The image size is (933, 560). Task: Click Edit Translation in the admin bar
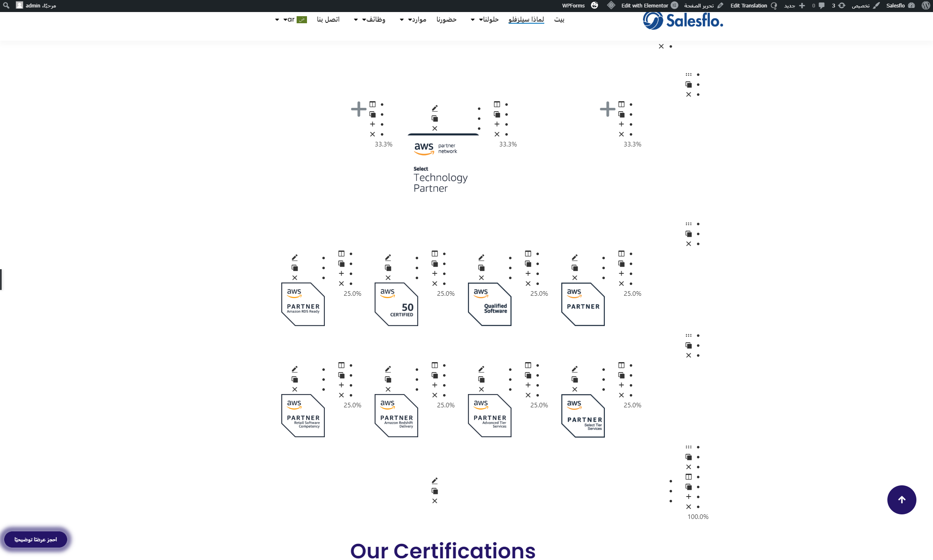(x=753, y=5)
